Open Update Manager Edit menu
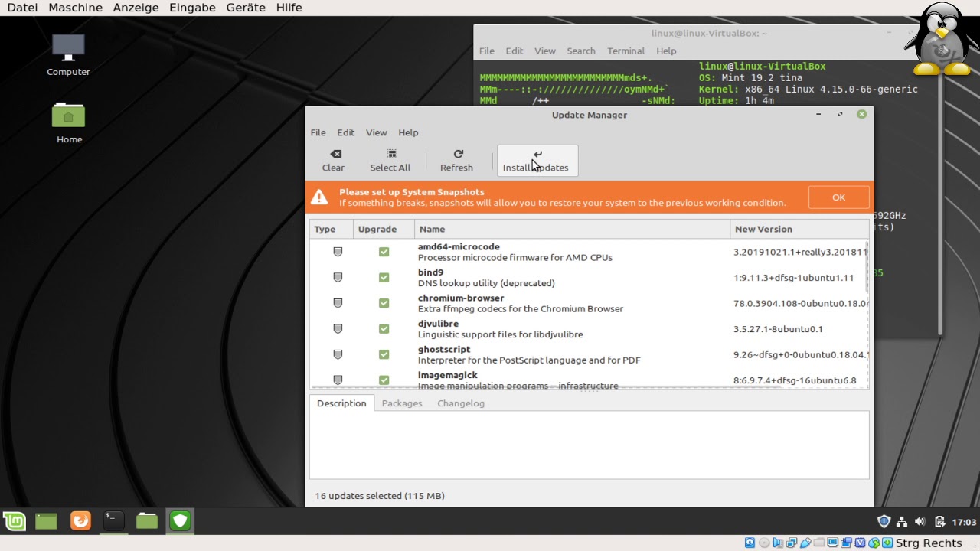 coord(346,132)
